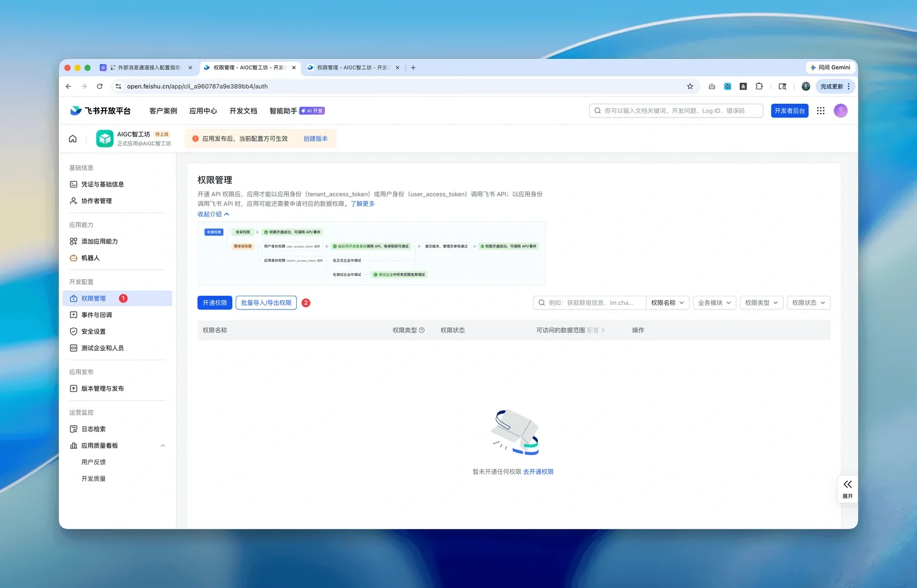Click 配置 arrow beside 可访问的数据范围
Screen dimensions: 917x588
point(596,330)
